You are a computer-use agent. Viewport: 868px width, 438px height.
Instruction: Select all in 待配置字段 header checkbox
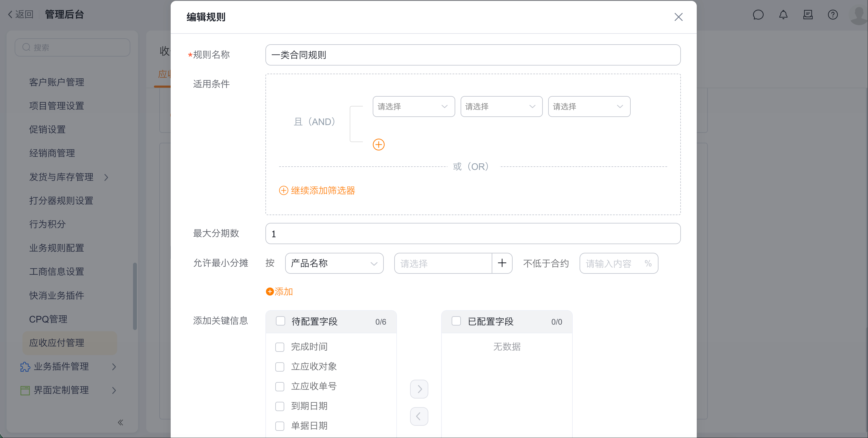click(x=280, y=321)
